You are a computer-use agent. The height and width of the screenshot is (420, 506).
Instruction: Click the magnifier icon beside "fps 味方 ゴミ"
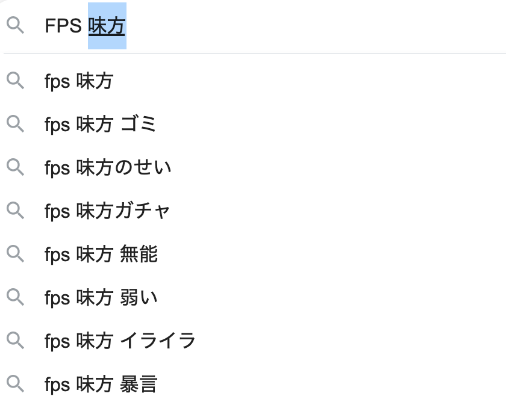(15, 125)
